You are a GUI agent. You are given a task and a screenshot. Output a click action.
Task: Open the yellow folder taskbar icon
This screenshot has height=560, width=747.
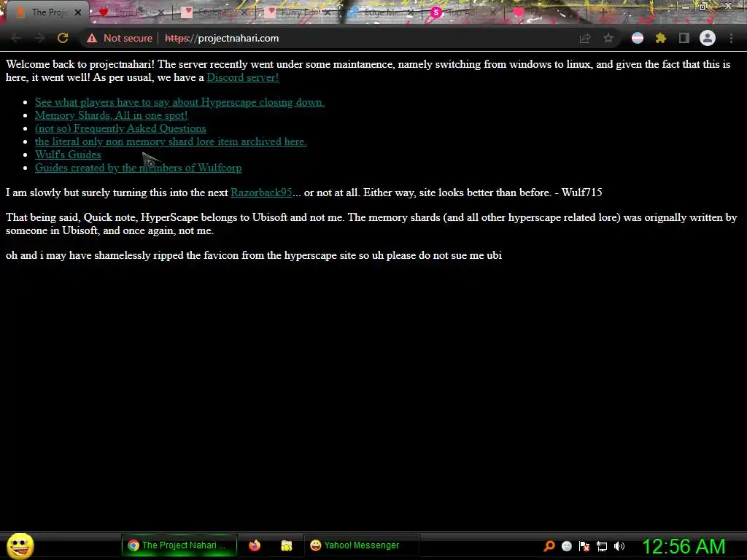point(286,545)
